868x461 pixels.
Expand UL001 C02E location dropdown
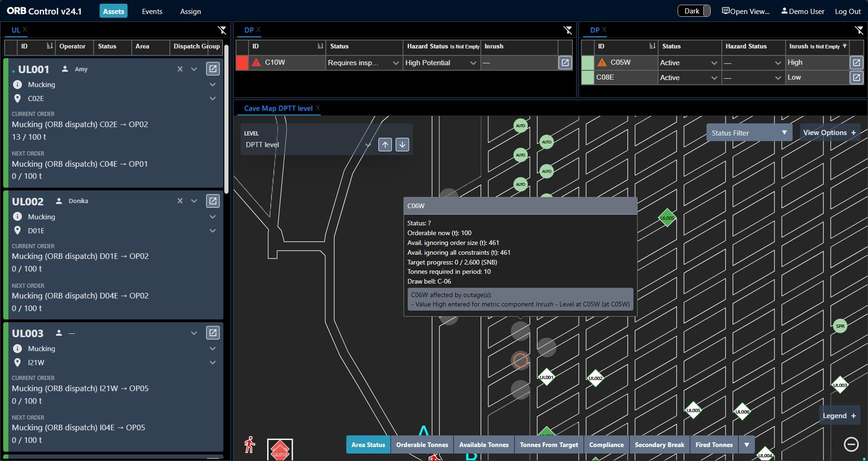tap(213, 99)
